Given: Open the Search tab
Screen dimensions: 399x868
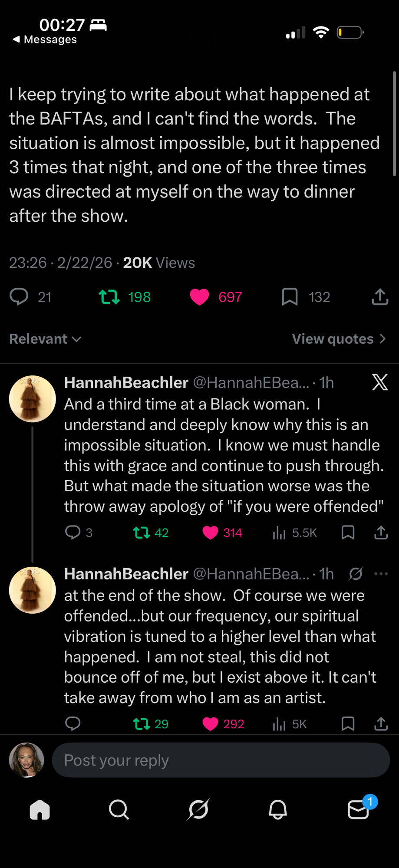Looking at the screenshot, I should pos(119,809).
